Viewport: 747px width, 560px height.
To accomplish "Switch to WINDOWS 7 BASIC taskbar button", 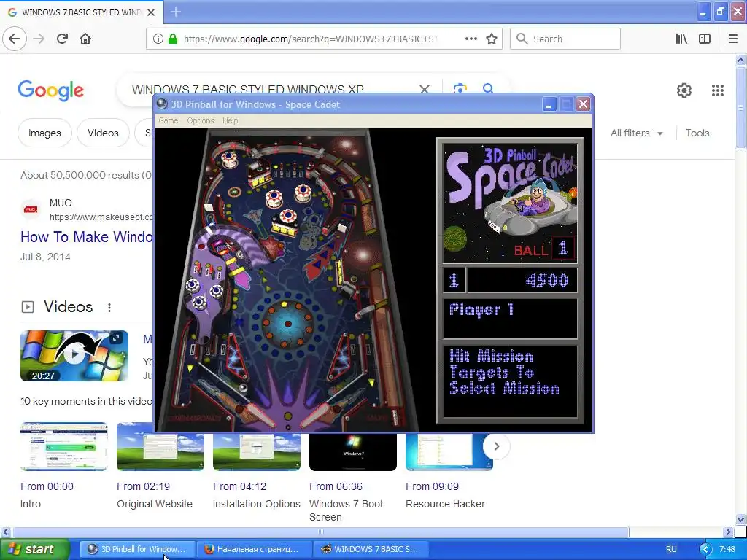I will tap(371, 549).
